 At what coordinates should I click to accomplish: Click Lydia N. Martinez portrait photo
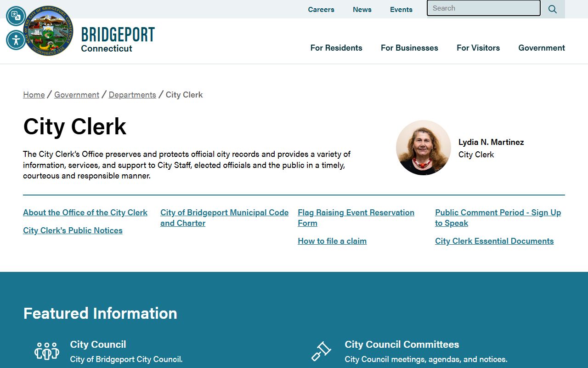pyautogui.click(x=424, y=148)
